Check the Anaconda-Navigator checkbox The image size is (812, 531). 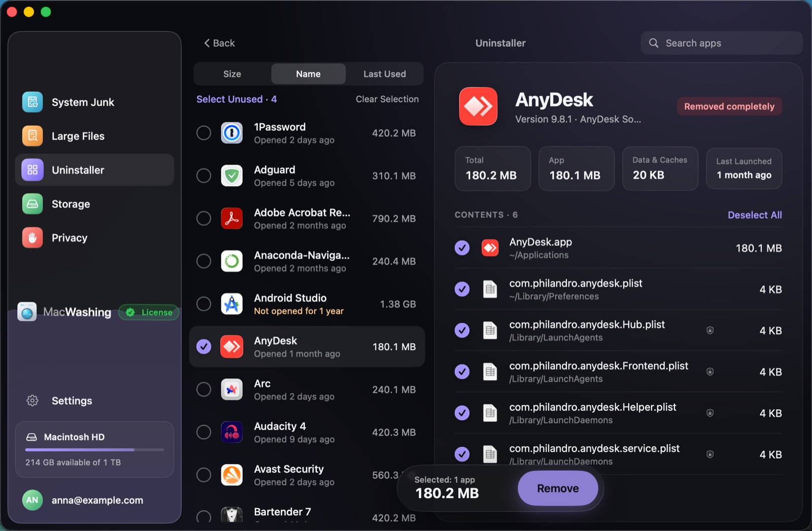[x=204, y=261]
